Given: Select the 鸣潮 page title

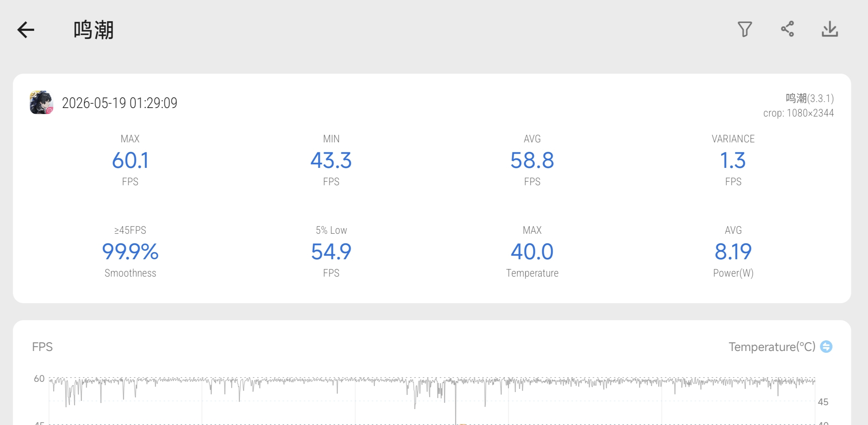Looking at the screenshot, I should 93,30.
